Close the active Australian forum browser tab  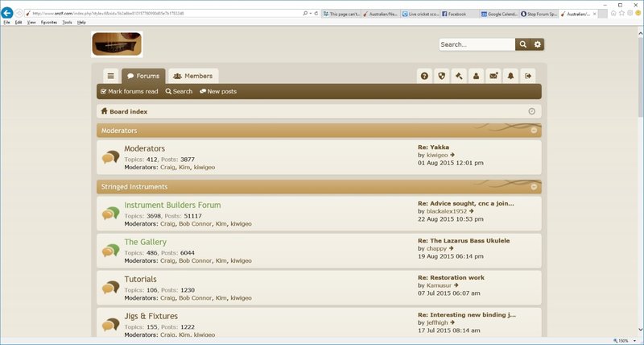click(594, 14)
